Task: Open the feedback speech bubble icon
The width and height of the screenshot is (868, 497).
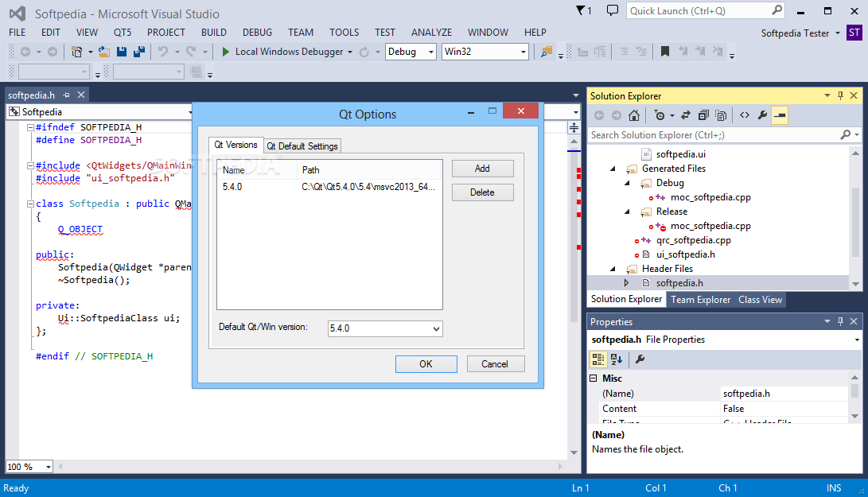Action: click(613, 10)
